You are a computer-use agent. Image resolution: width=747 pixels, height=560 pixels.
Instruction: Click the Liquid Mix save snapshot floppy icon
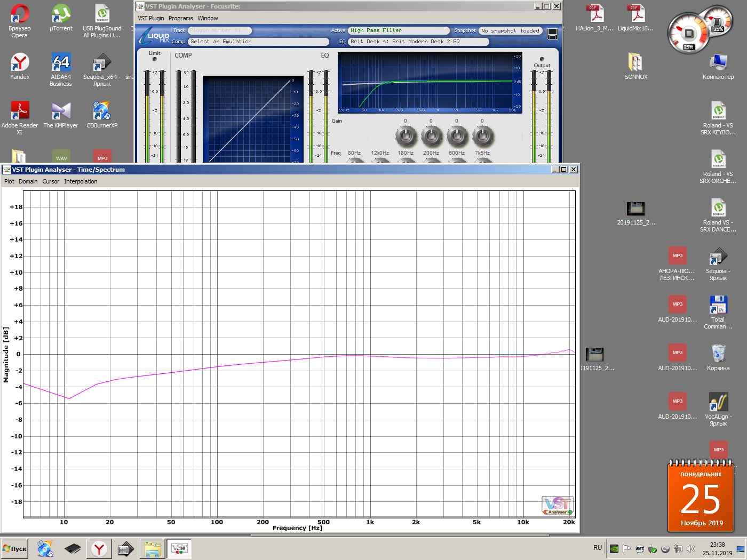552,34
